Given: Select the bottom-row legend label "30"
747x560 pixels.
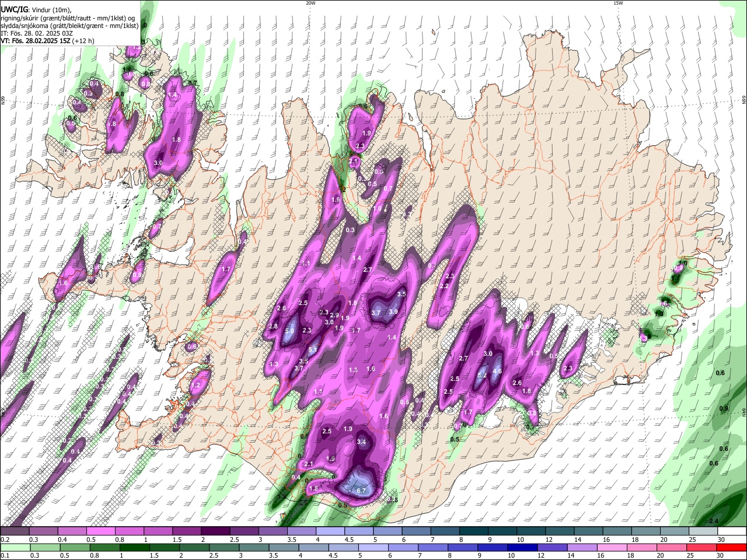Looking at the screenshot, I should click(x=719, y=556).
